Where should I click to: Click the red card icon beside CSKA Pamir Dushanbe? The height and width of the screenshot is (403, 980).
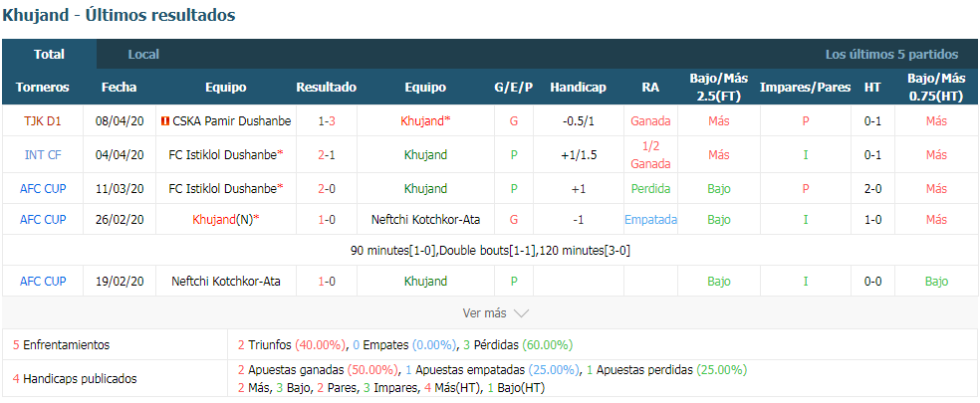tap(165, 121)
